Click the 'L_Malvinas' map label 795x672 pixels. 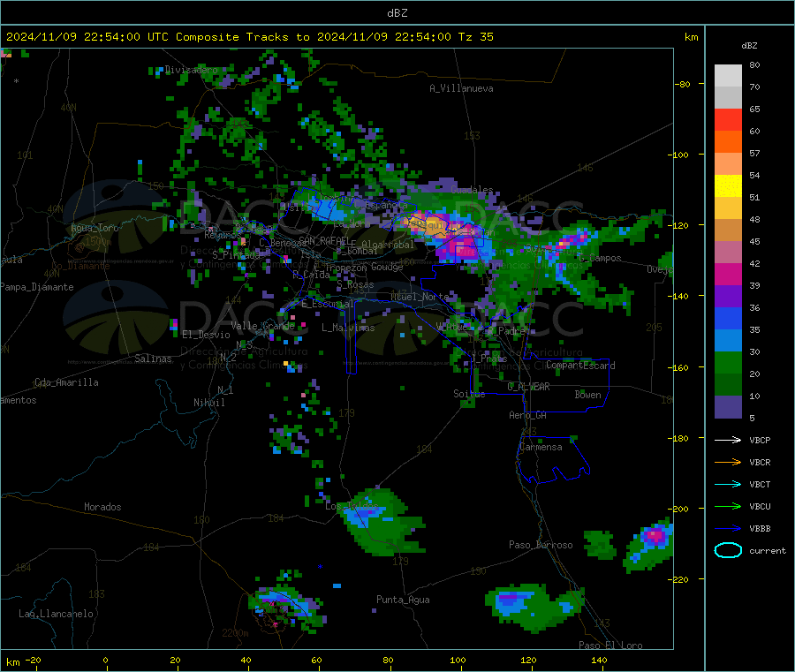tap(348, 328)
